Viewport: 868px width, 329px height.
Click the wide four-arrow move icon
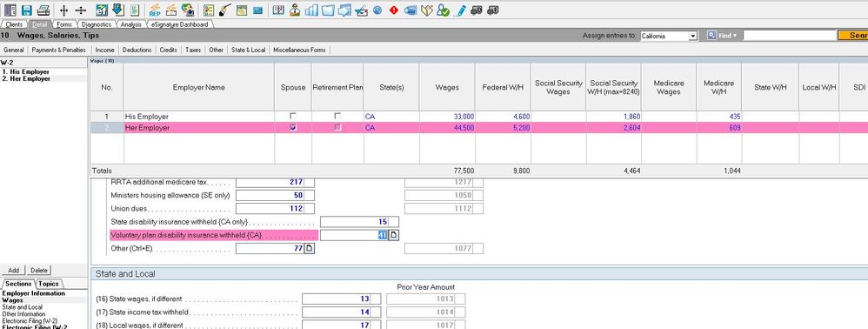(x=80, y=10)
